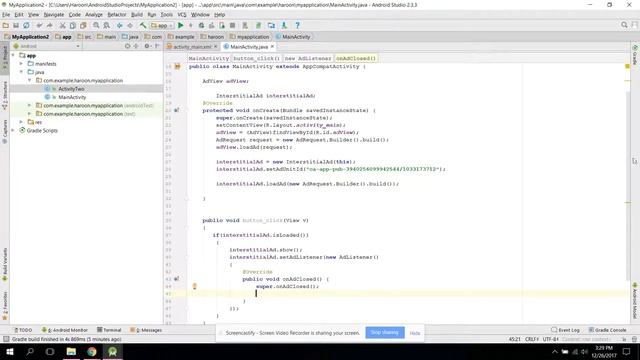
Task: Click the Scroll from Source target icon
Action: pyautogui.click(x=127, y=46)
